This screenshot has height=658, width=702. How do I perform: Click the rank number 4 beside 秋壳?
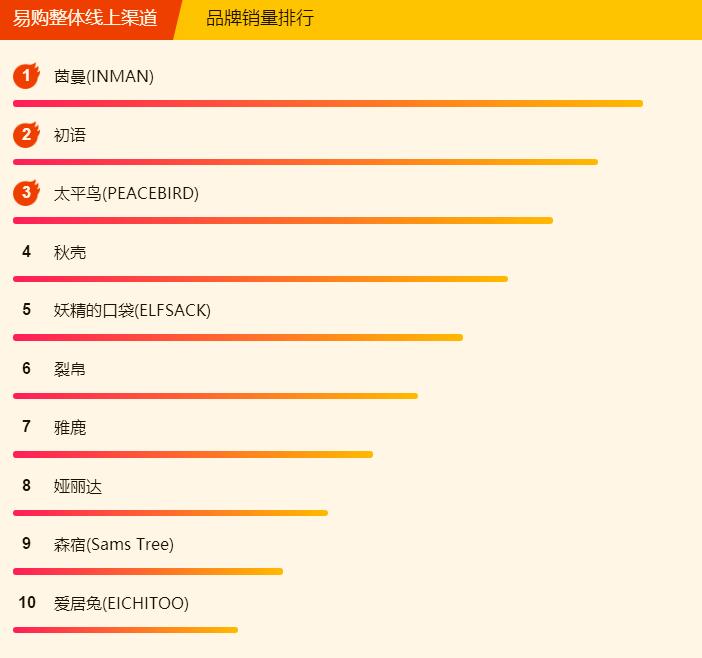[x=27, y=252]
